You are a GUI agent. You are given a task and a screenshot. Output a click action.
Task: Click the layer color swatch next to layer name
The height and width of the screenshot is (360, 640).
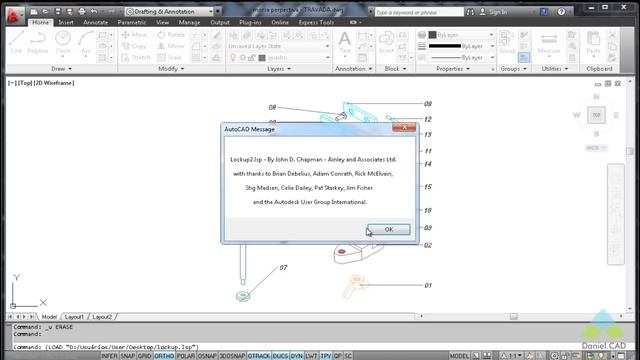[262, 58]
